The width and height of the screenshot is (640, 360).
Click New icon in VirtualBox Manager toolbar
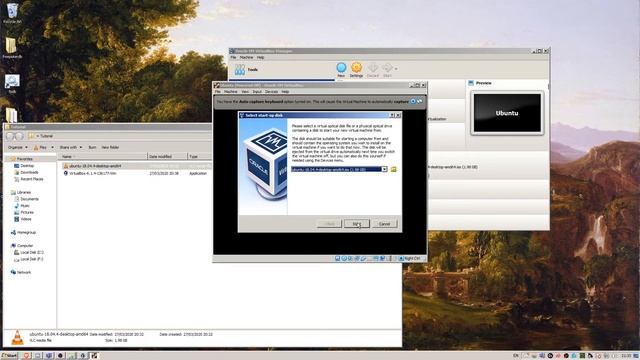point(341,68)
